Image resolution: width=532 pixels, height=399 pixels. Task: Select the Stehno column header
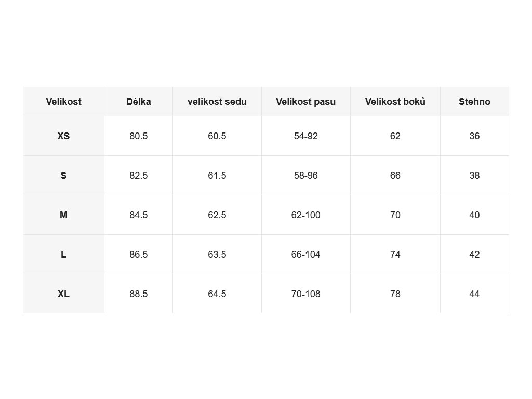tap(474, 101)
